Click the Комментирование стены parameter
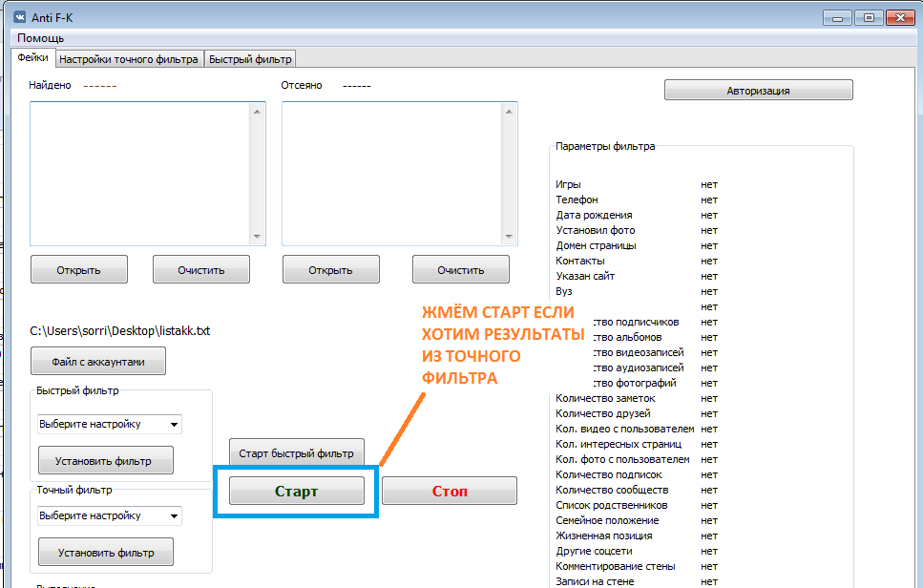This screenshot has height=588, width=923. [615, 567]
